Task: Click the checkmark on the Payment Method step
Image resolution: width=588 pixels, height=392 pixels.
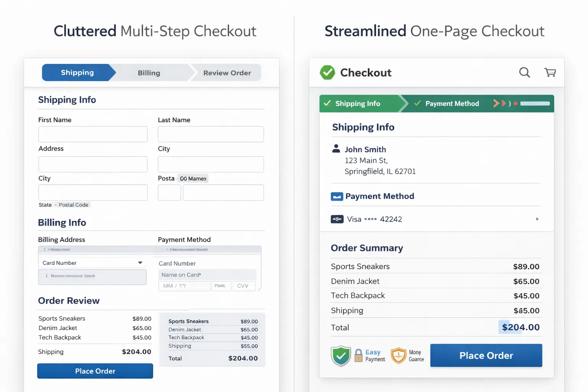Action: point(417,103)
